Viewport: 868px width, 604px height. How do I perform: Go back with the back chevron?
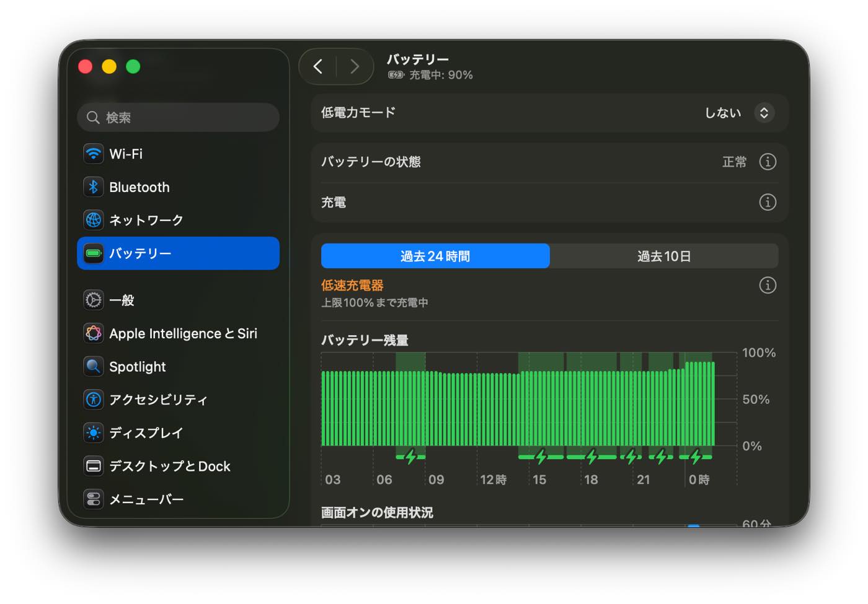[318, 66]
